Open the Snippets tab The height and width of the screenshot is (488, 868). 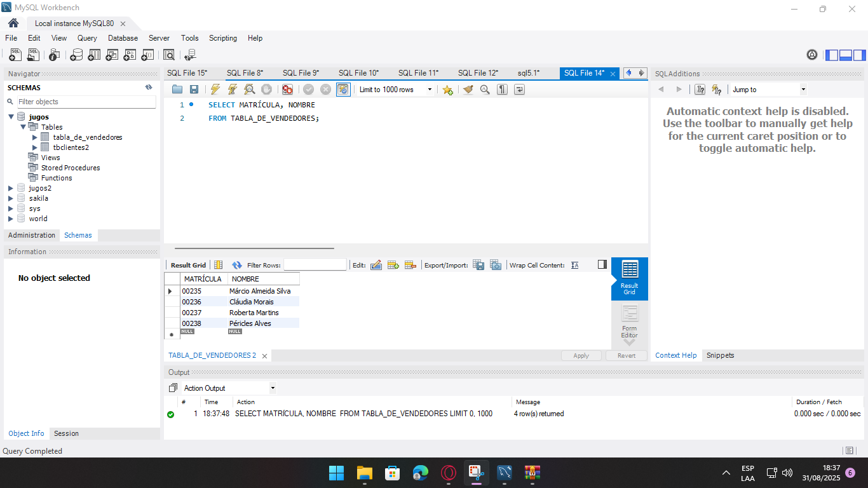720,355
